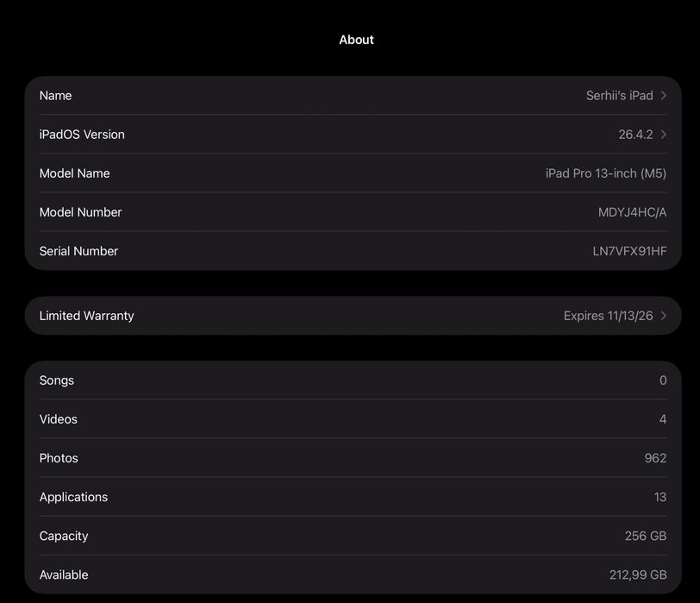Tap the Limited Warranty label
Image resolution: width=700 pixels, height=603 pixels.
[86, 316]
